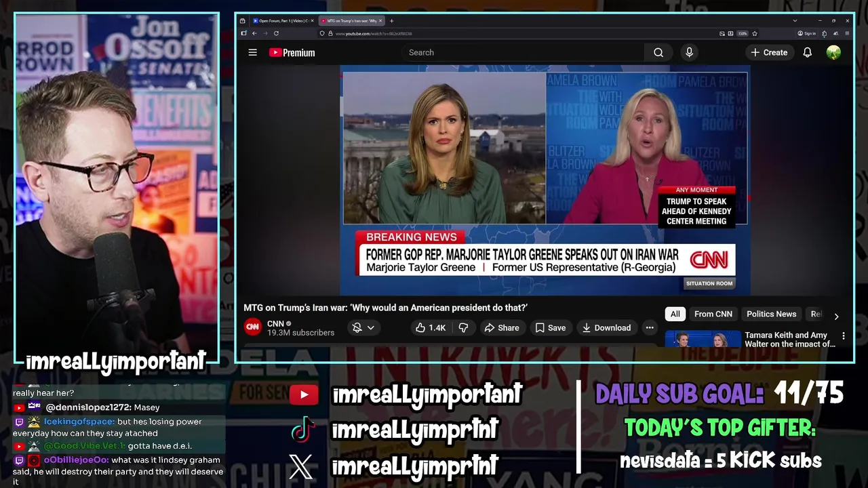Click the site padlock security icon

(330, 33)
